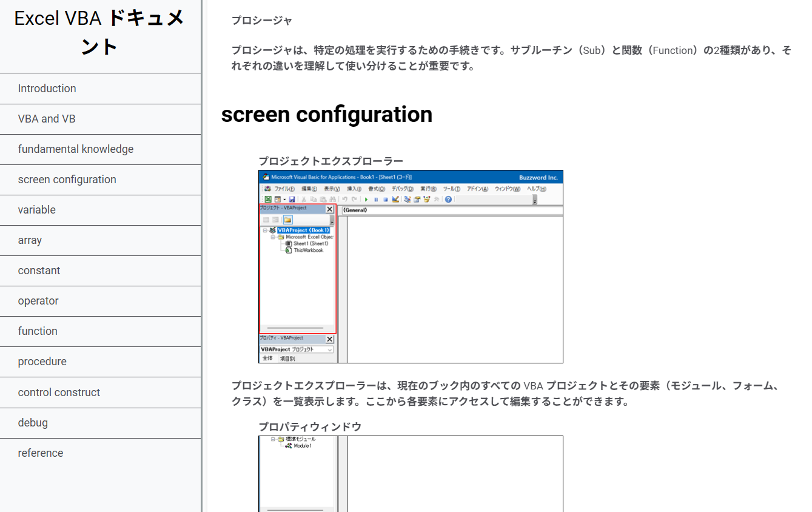Collapse the Microsoft Excel Objects folder
This screenshot has width=812, height=512.
(272, 236)
